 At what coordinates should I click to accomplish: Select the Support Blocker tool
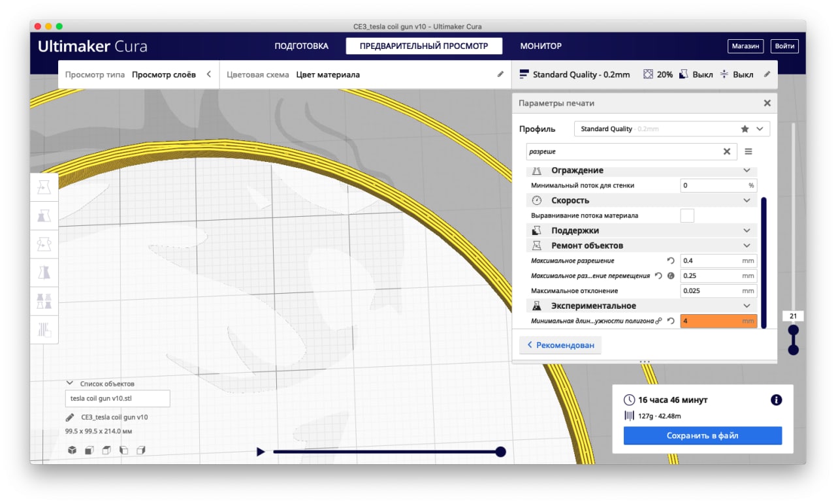click(44, 329)
